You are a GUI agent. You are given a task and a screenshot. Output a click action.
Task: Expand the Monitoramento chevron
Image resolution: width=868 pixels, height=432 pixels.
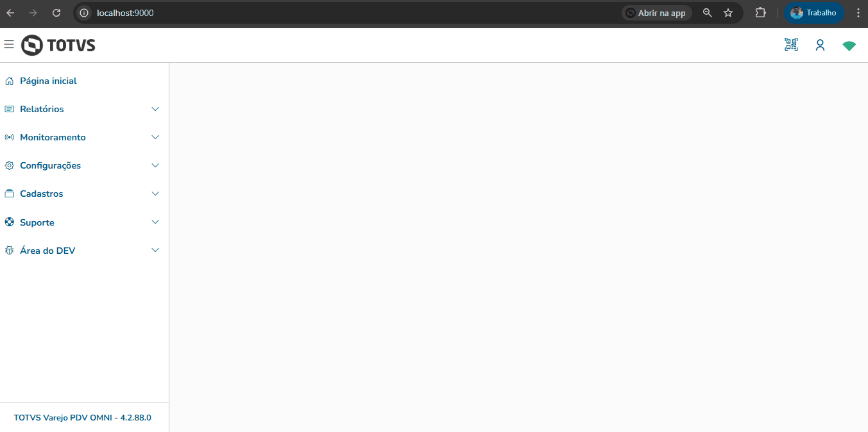155,137
